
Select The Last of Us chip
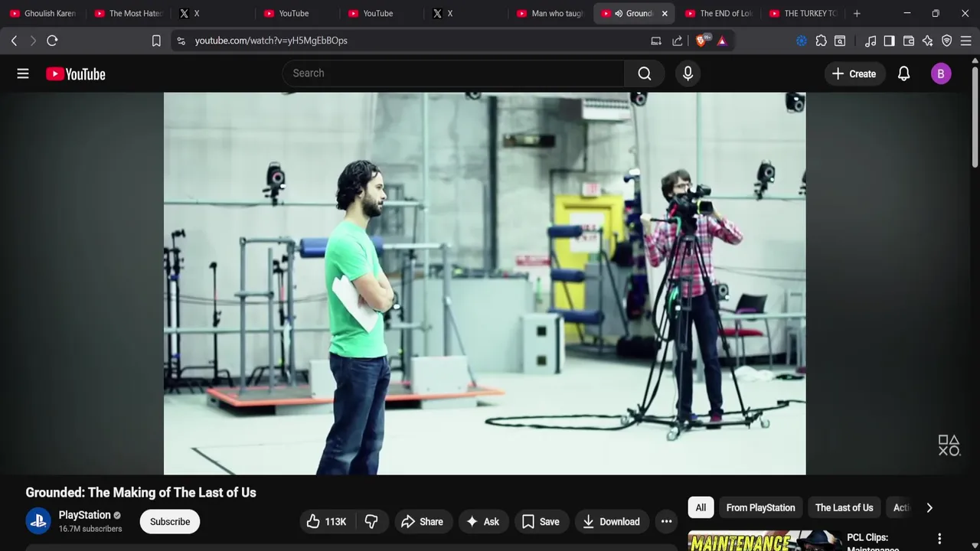pyautogui.click(x=844, y=507)
